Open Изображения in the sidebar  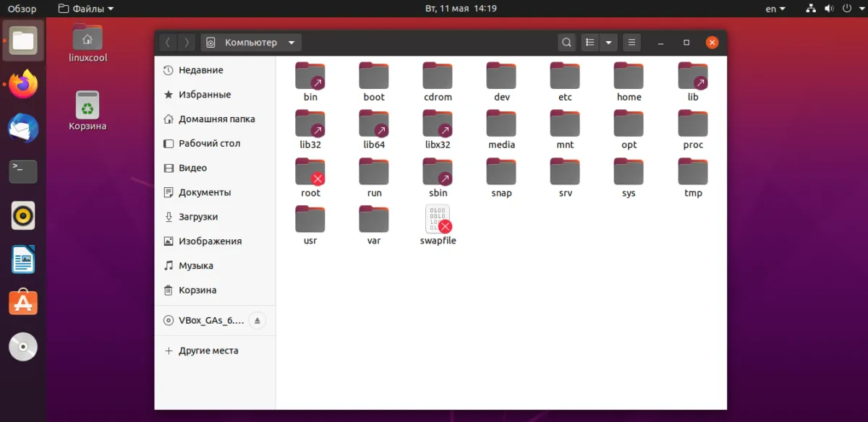point(215,241)
